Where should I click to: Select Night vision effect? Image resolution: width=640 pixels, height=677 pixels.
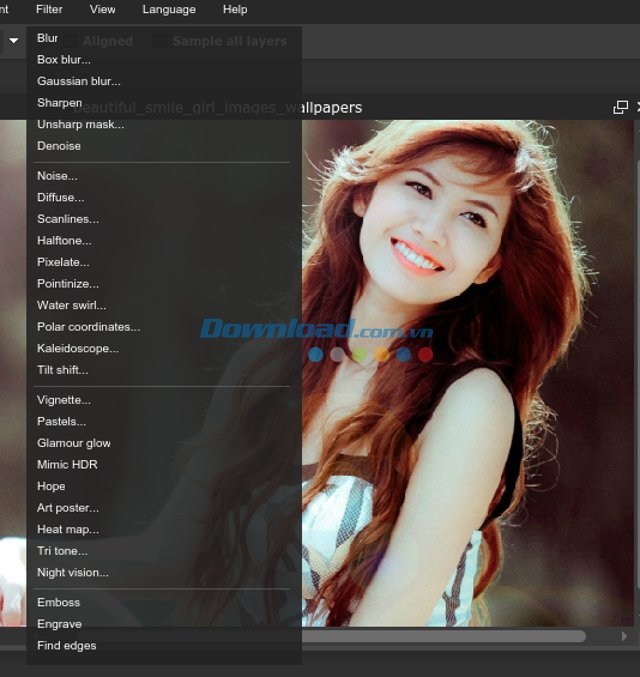coord(73,573)
